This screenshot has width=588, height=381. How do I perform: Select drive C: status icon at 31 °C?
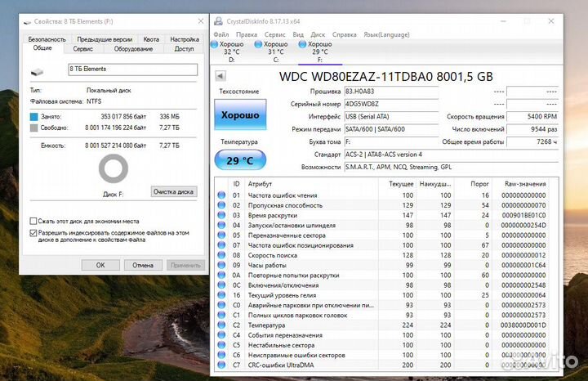(x=258, y=44)
